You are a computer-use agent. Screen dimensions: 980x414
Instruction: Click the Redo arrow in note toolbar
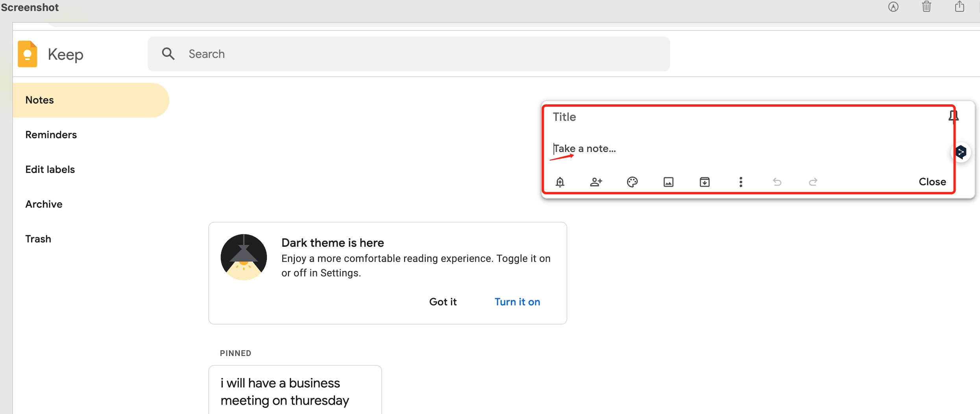813,182
